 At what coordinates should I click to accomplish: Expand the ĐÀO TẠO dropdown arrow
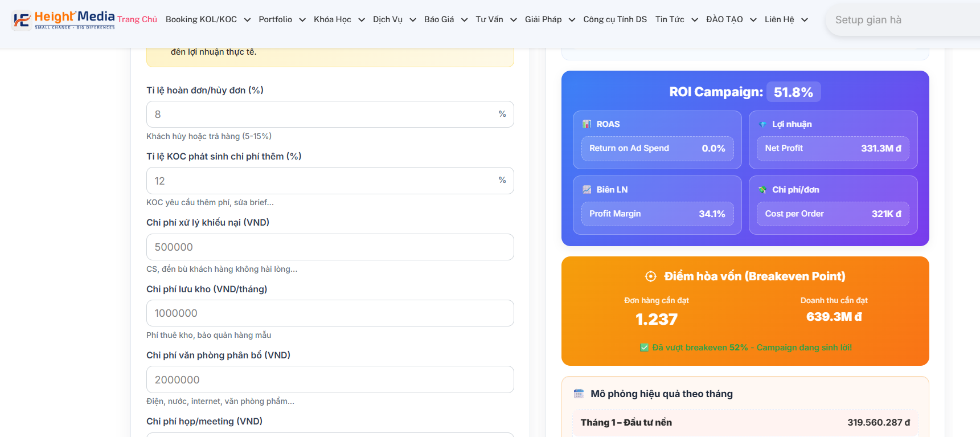coord(753,20)
